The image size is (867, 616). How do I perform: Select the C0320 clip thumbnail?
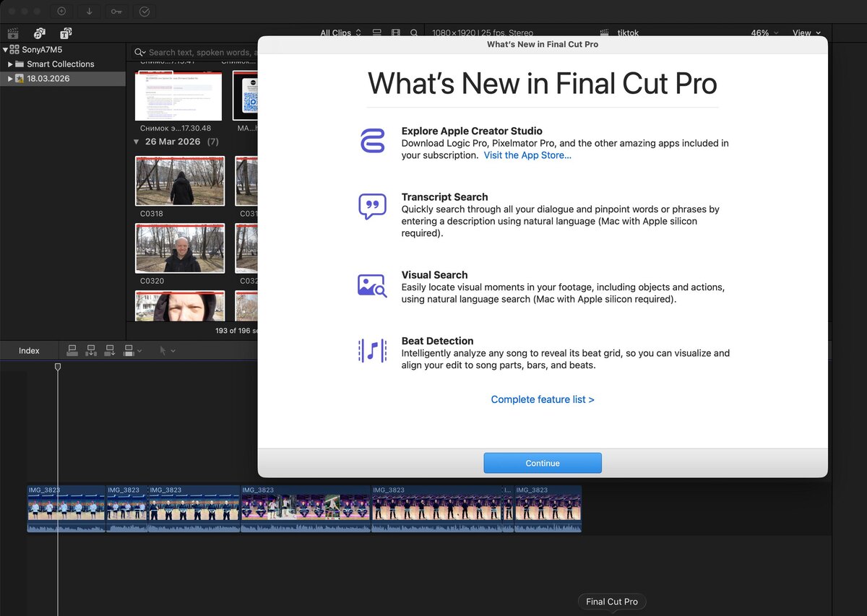pyautogui.click(x=180, y=248)
